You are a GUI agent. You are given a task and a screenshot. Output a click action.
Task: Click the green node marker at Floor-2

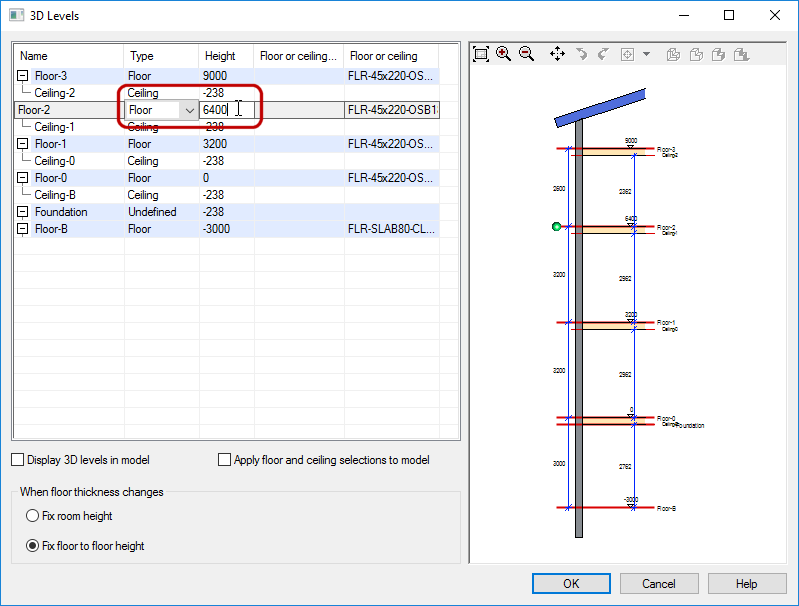[x=556, y=227]
